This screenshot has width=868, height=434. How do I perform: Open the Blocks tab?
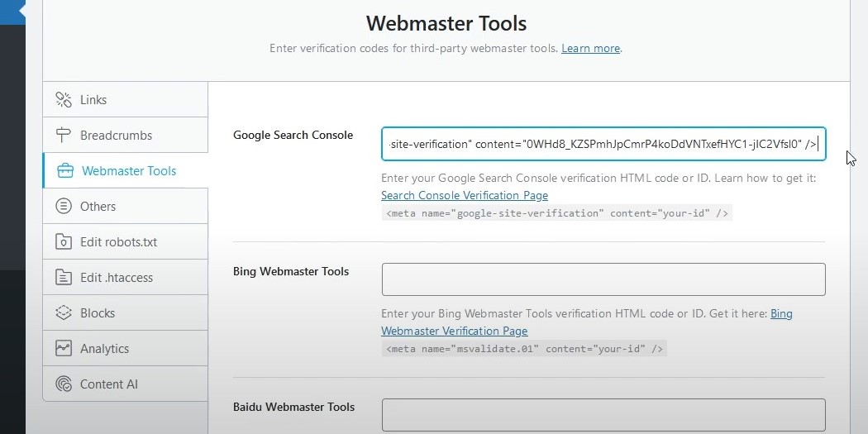point(125,312)
